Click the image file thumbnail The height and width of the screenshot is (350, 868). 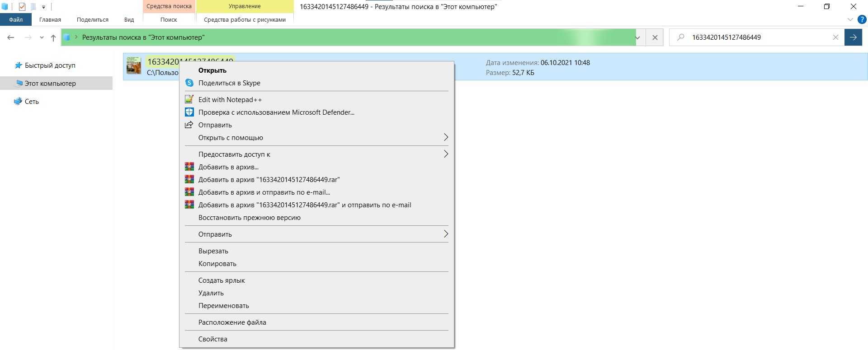[134, 66]
